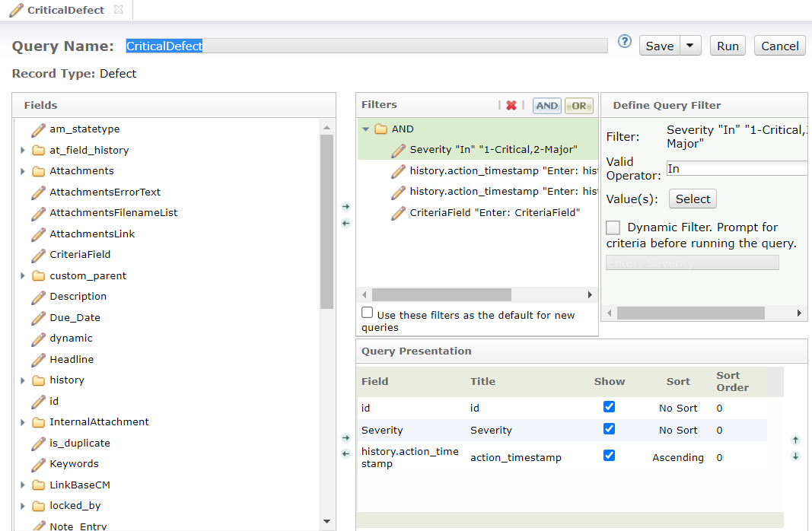812x531 pixels.
Task: Enable the Dynamic Filter checkbox
Action: click(613, 227)
